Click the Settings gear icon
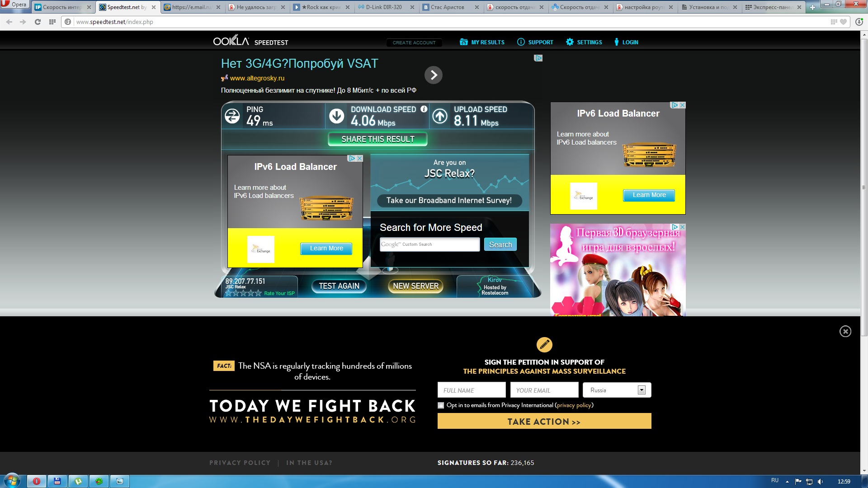Image resolution: width=868 pixels, height=488 pixels. pos(570,42)
